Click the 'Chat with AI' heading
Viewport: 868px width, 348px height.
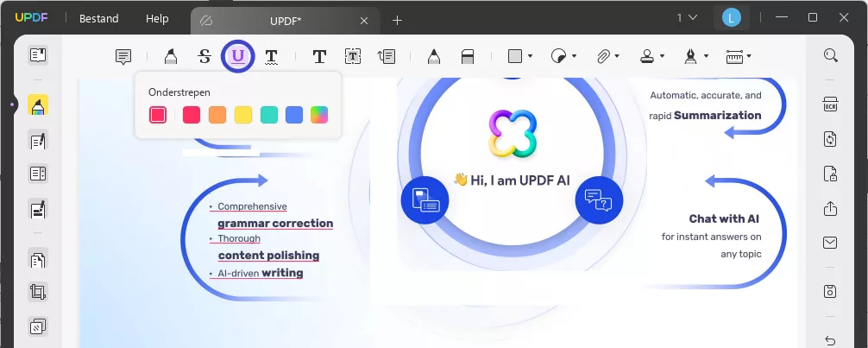click(x=724, y=218)
